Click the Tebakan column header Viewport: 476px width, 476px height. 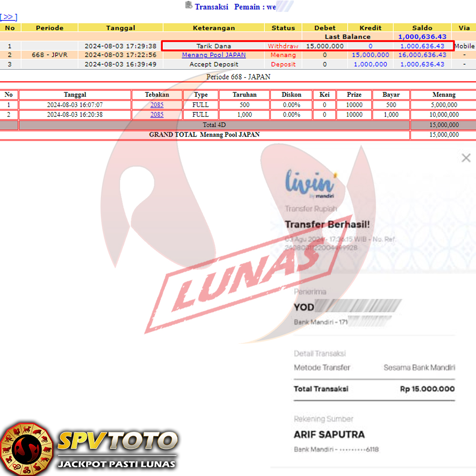157,95
